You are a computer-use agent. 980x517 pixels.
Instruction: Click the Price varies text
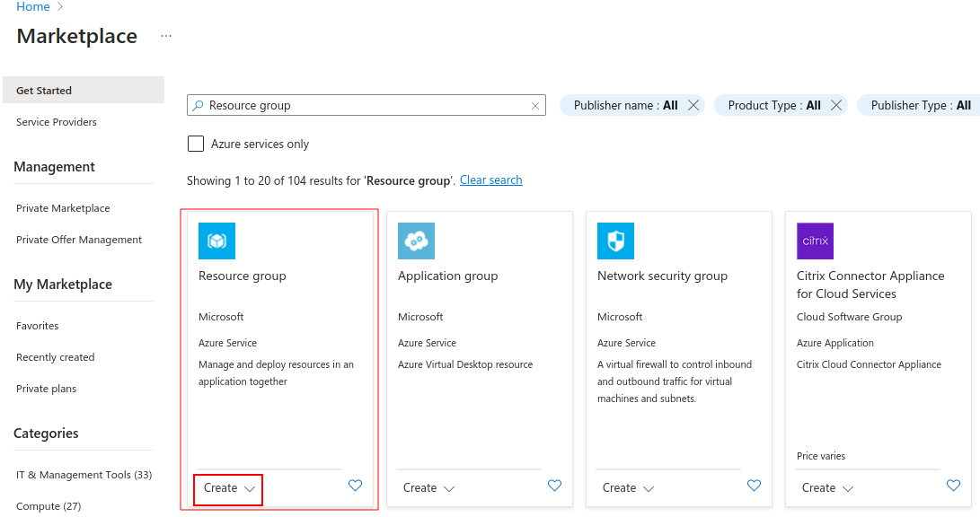[821, 457]
